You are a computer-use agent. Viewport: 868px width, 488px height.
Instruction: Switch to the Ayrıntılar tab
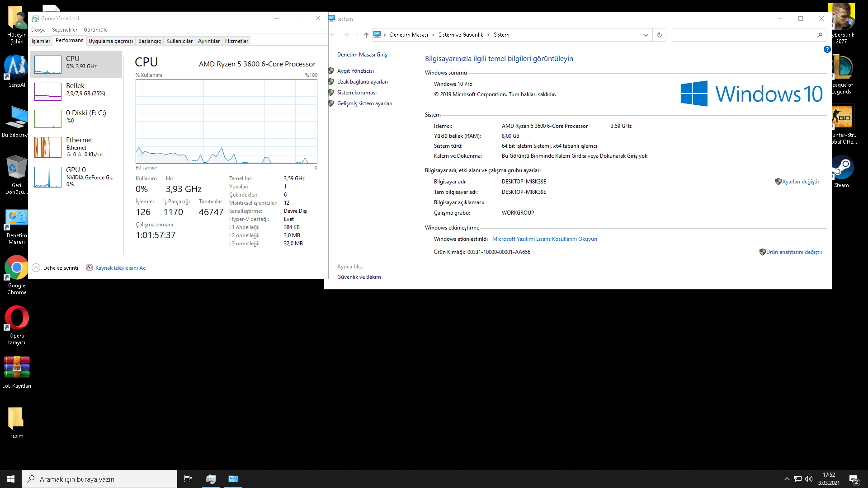(209, 41)
